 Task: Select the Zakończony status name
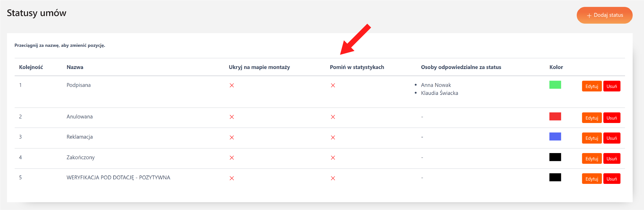[81, 157]
